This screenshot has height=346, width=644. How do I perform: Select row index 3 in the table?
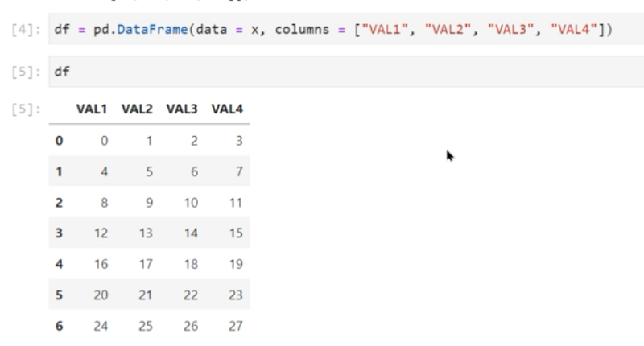click(60, 234)
